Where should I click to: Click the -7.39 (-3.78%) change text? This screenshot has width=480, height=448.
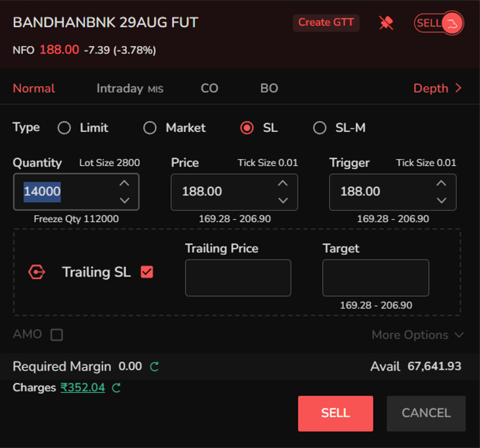click(x=120, y=50)
